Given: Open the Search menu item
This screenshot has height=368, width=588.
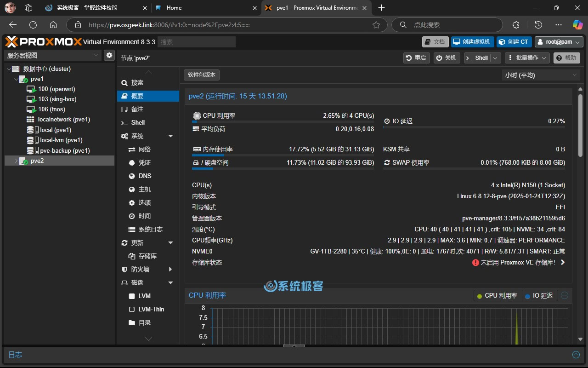Looking at the screenshot, I should [x=148, y=83].
